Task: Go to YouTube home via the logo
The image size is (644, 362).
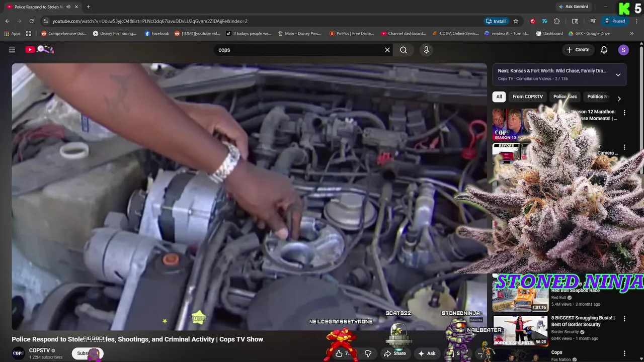Action: [x=40, y=49]
